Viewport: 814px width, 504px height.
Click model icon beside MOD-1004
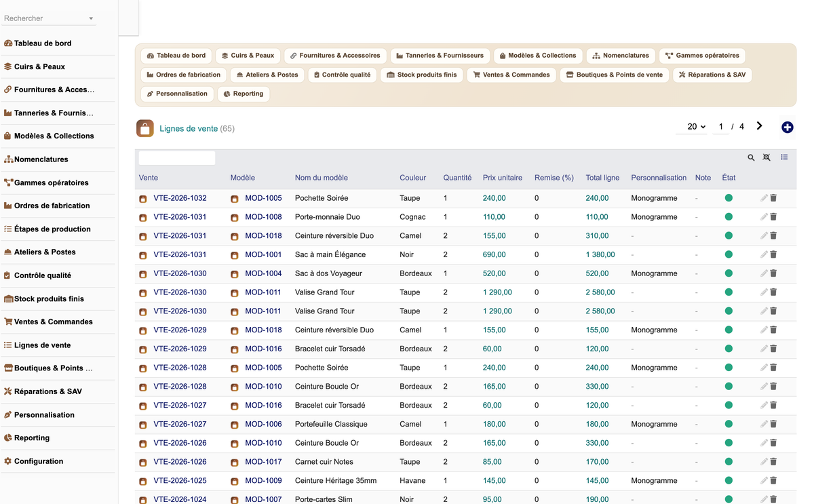(x=235, y=274)
